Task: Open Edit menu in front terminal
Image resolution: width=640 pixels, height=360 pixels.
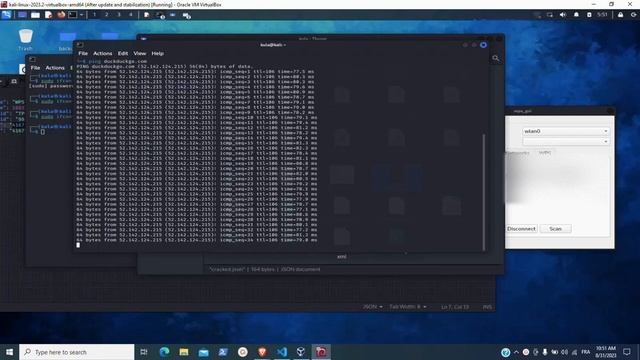Action: pyautogui.click(x=123, y=53)
